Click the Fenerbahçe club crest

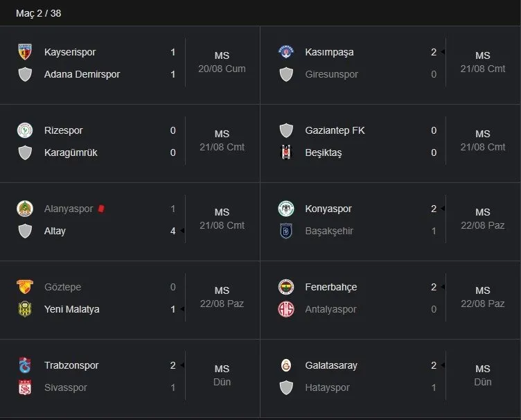tap(286, 287)
